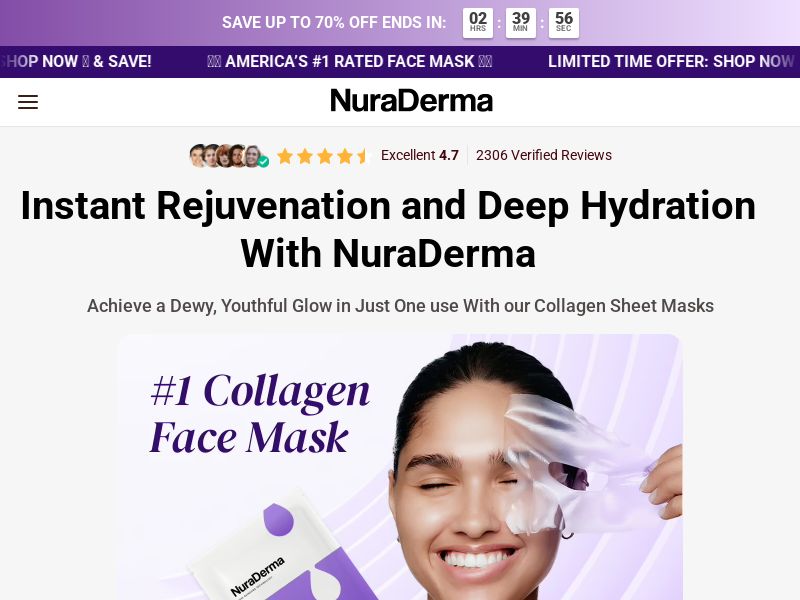800x600 pixels.
Task: Click the NuraDerma logo
Action: [411, 100]
